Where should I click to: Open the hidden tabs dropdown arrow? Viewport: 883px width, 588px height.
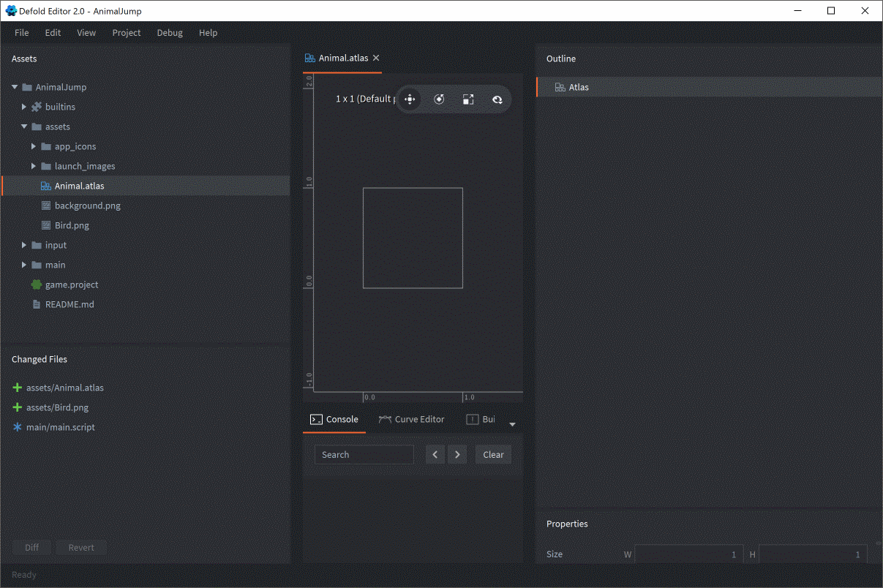pyautogui.click(x=512, y=424)
